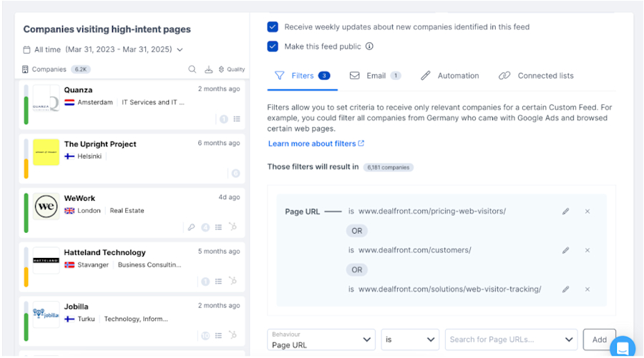
Task: Open the Automation tab
Action: click(x=450, y=76)
